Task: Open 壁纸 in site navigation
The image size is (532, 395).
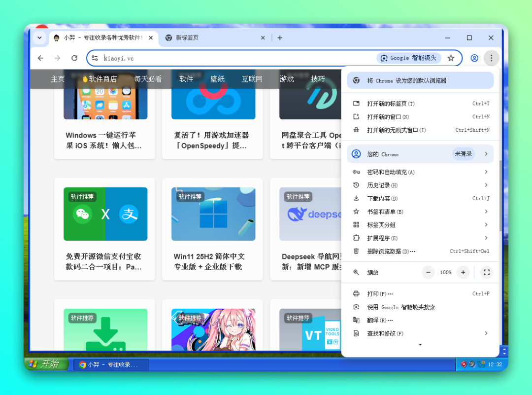Action: click(x=218, y=79)
